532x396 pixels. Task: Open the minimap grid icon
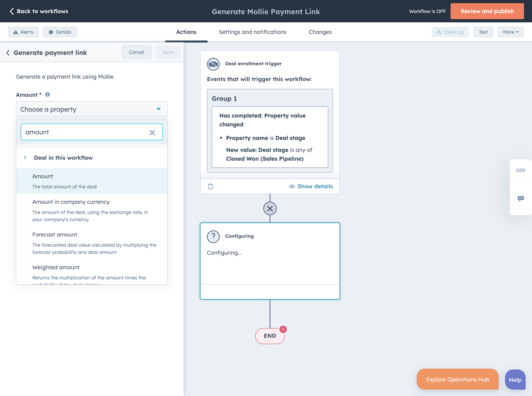(520, 170)
